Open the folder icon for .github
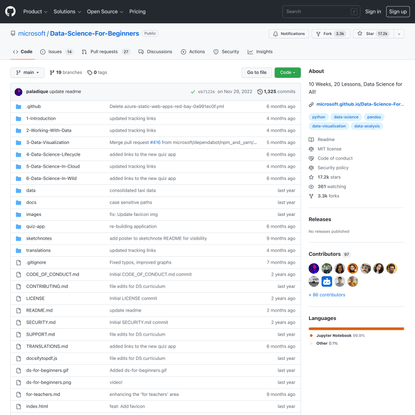The height and width of the screenshot is (415, 415). (18, 106)
